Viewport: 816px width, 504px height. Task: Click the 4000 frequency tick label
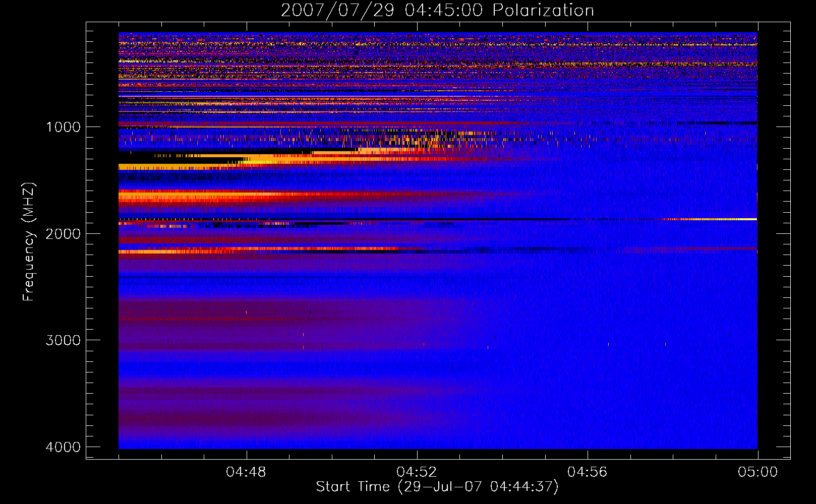(x=63, y=447)
